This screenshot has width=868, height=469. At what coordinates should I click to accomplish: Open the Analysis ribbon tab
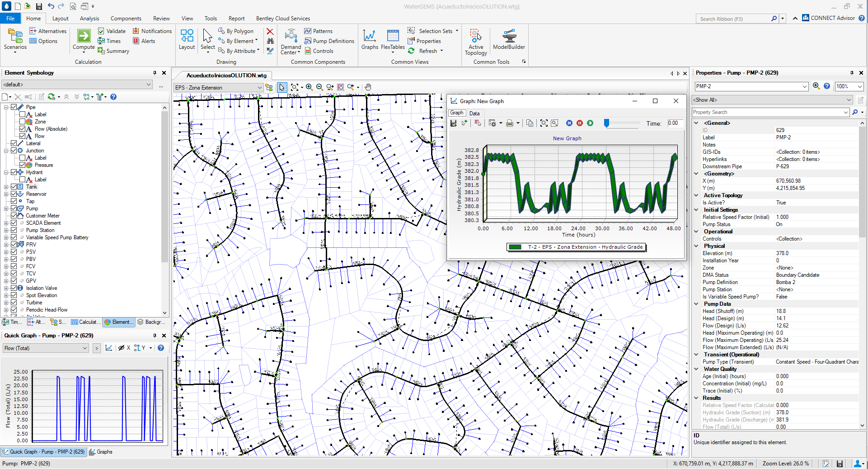(89, 19)
